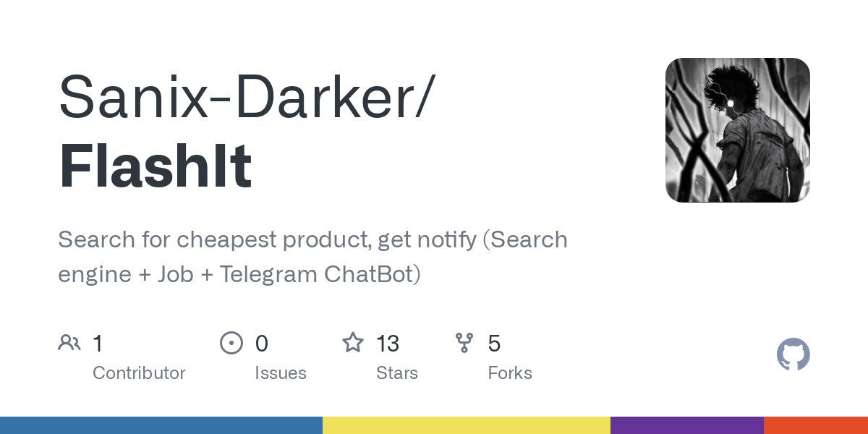Screen dimensions: 868x434
Task: Click the orange-red language bar segment
Action: [x=815, y=425]
